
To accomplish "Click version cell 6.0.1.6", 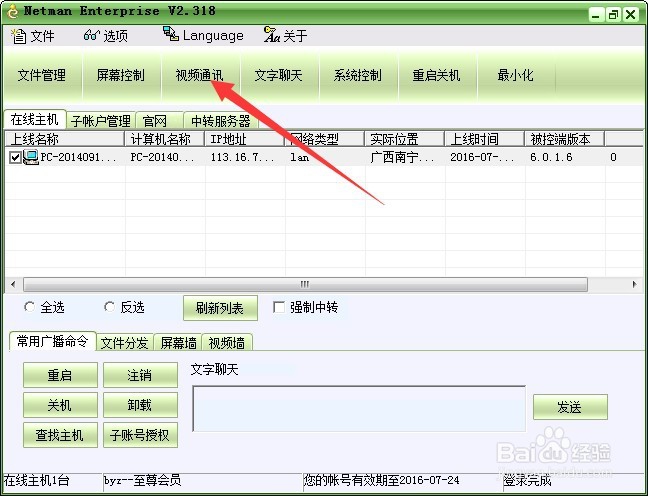I will (551, 157).
